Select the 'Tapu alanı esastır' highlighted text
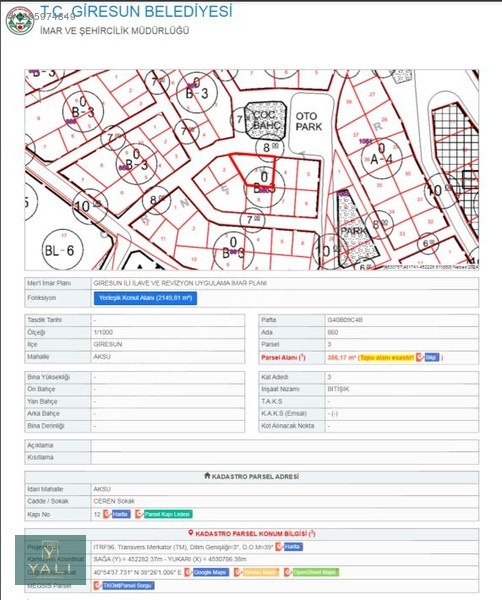Image resolution: width=502 pixels, height=600 pixels. [387, 357]
